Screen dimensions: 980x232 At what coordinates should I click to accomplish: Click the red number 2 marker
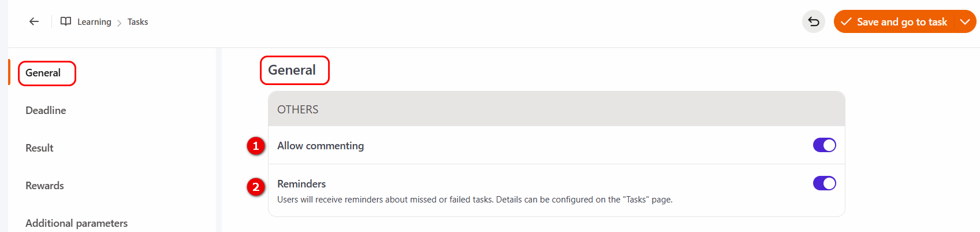256,187
